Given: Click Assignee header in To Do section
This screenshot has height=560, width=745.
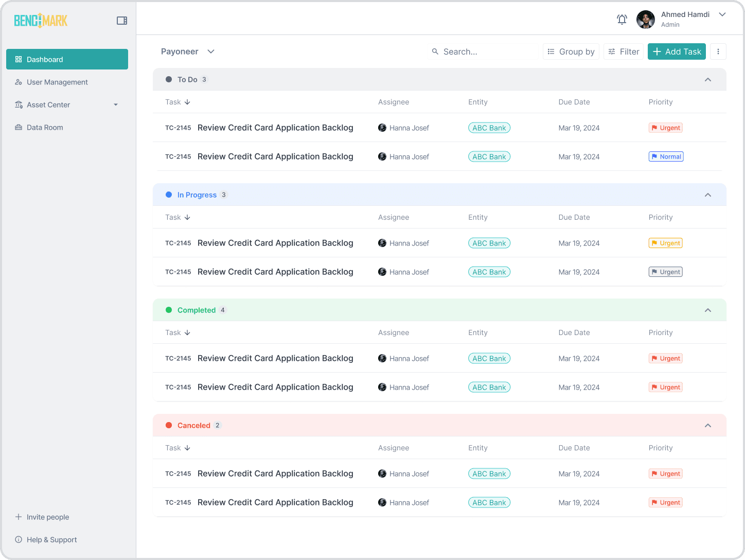Looking at the screenshot, I should (x=394, y=102).
